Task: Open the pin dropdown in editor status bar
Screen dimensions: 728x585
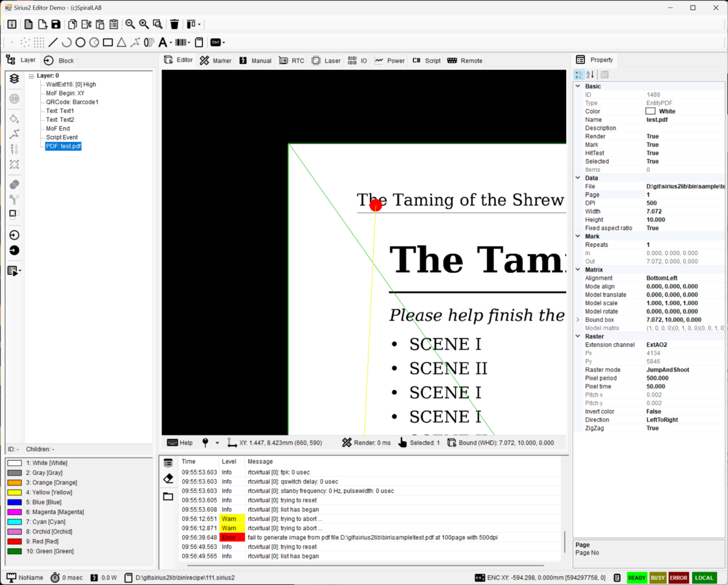Action: [217, 443]
